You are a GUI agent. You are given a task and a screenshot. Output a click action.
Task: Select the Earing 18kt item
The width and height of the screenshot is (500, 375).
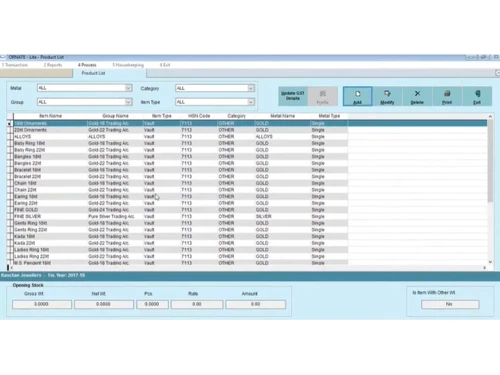[26, 197]
